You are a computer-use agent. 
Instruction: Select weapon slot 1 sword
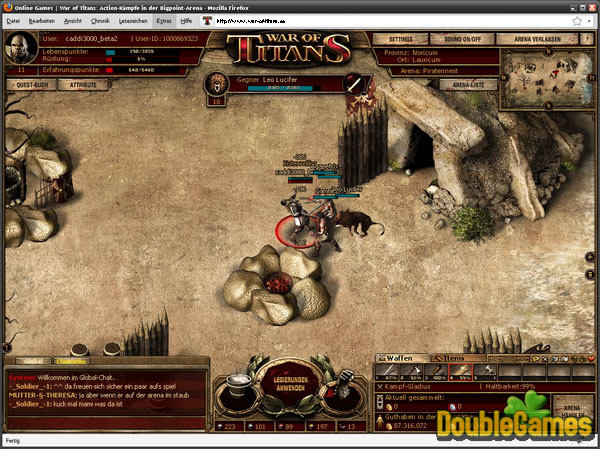pyautogui.click(x=387, y=373)
